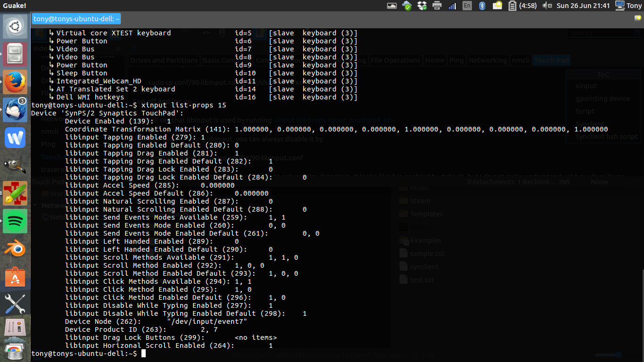Click the Bluetooth indicator icon
Viewport: 644px width, 362px height.
(x=482, y=6)
